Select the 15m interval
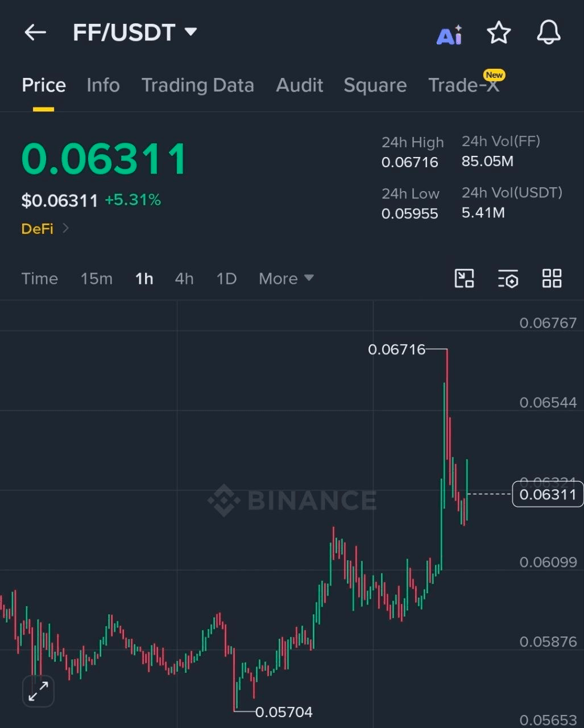584x728 pixels. (x=96, y=279)
